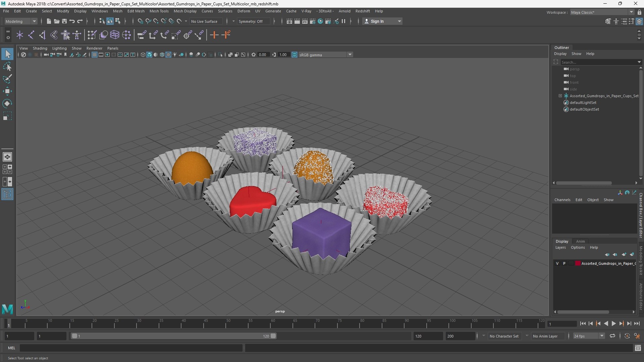Toggle layer visibility V box
This screenshot has height=362, width=644.
coord(557,263)
